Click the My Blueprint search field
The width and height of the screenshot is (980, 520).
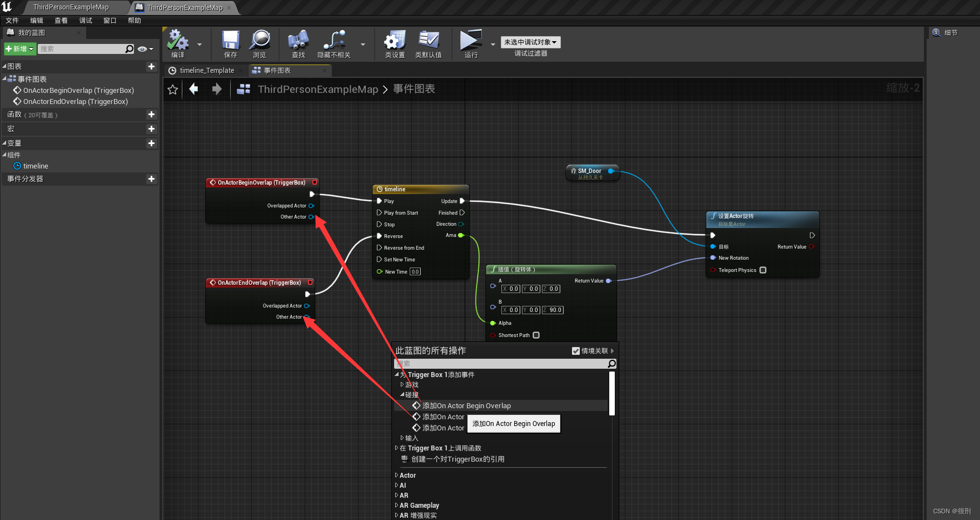[82, 49]
